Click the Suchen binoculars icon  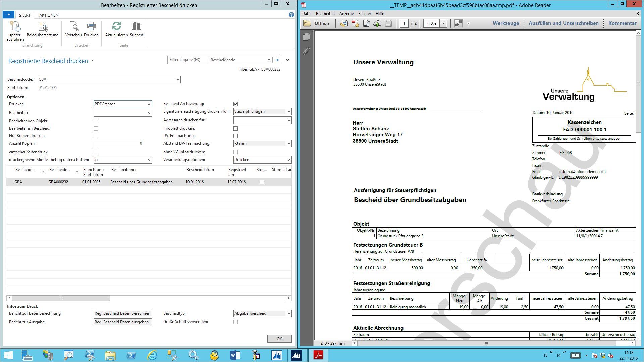click(x=136, y=27)
